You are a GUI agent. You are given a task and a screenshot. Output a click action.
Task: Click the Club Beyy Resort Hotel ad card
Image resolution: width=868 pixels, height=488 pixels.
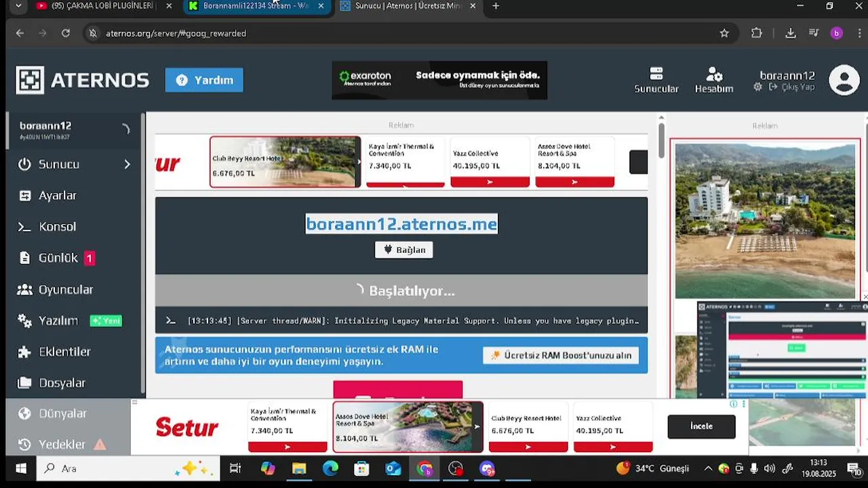tap(285, 162)
